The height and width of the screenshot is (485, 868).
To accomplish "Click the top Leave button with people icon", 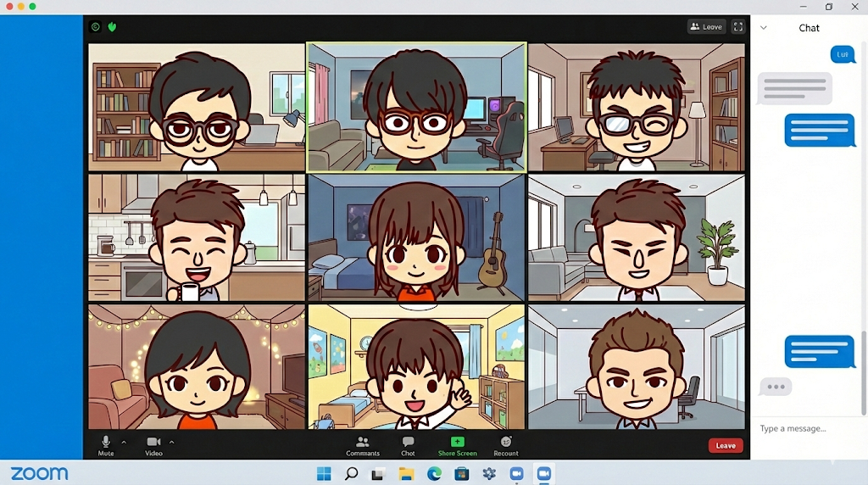I will tap(706, 27).
